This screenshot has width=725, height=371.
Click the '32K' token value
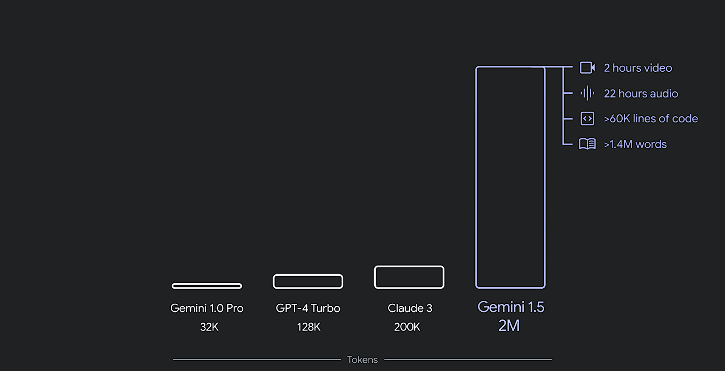click(209, 327)
